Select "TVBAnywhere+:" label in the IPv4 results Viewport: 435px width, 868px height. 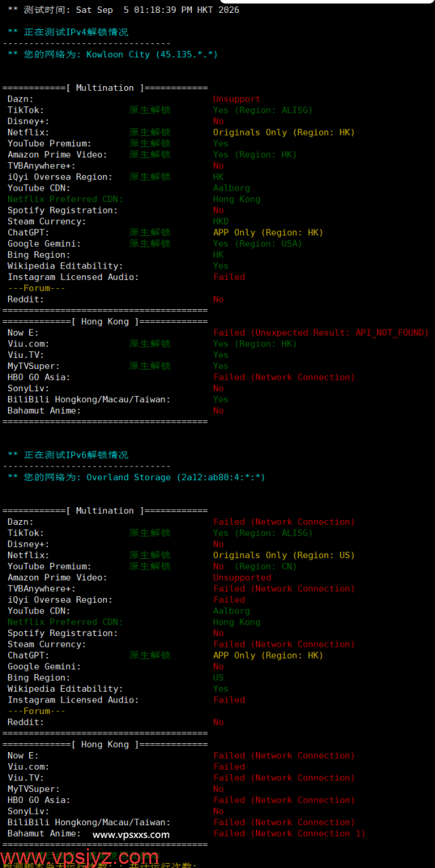(42, 165)
